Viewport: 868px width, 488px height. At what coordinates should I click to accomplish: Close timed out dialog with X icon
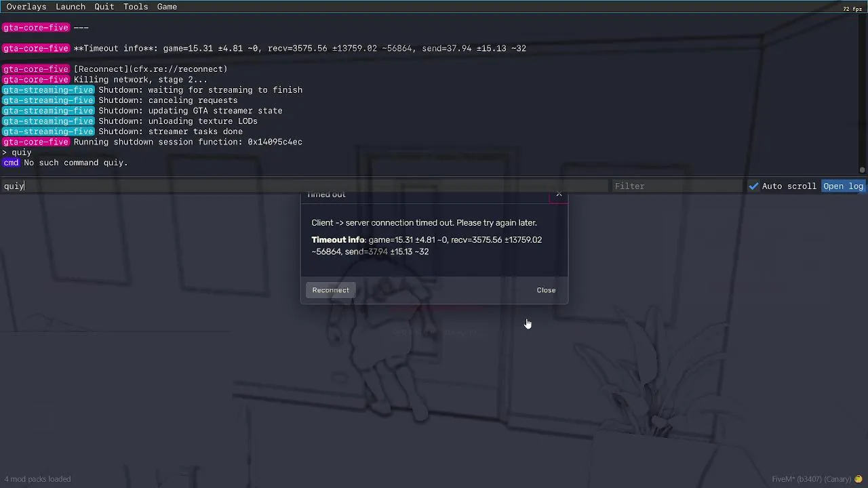tap(559, 195)
